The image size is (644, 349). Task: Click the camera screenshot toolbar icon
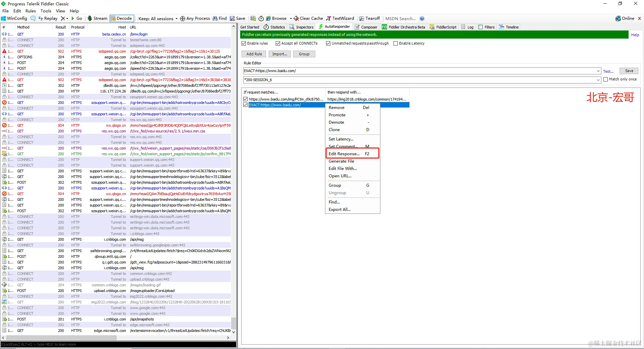(x=253, y=18)
